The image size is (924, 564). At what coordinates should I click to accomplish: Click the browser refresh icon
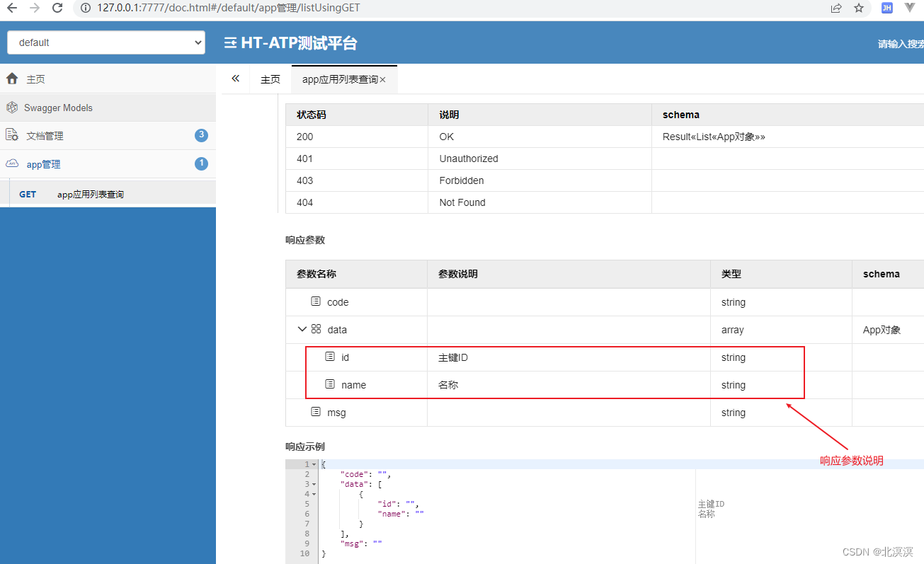[57, 8]
